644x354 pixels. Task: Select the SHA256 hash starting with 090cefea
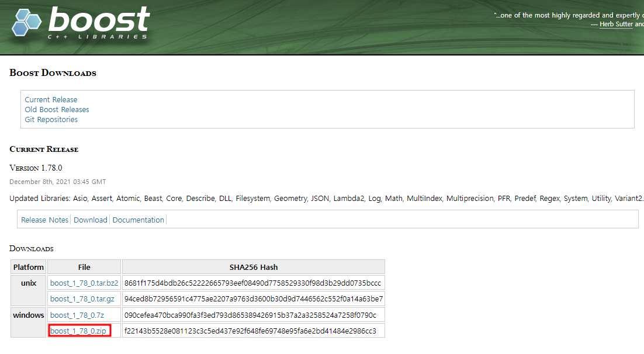tap(250, 315)
